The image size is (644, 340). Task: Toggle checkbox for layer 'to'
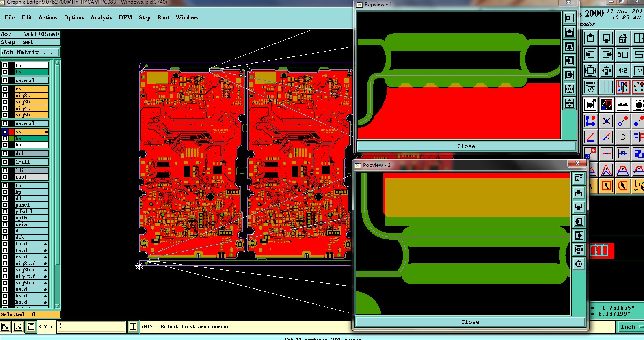point(5,65)
